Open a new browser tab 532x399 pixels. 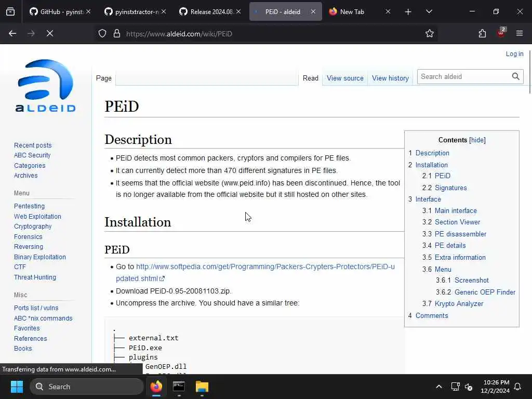pos(408,12)
